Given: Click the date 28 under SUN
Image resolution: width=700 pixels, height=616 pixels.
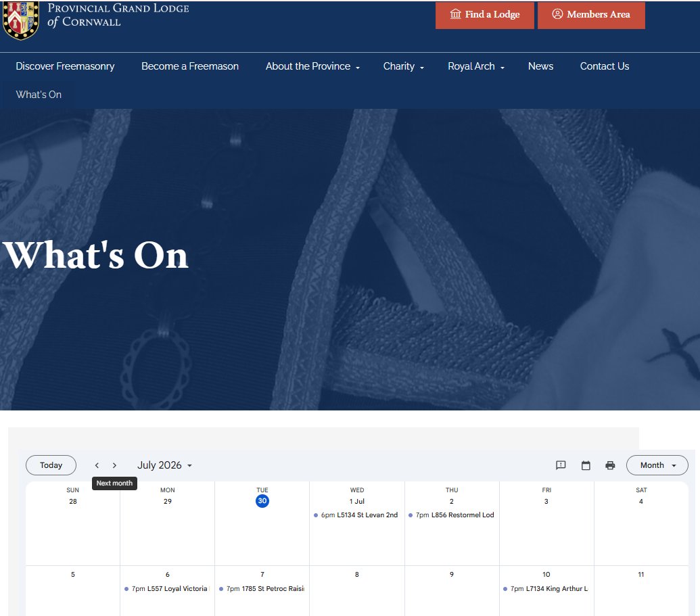Looking at the screenshot, I should [x=73, y=501].
